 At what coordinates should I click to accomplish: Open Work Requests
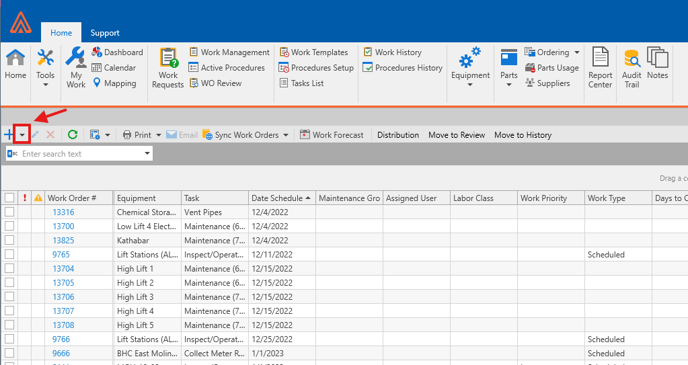(x=168, y=68)
